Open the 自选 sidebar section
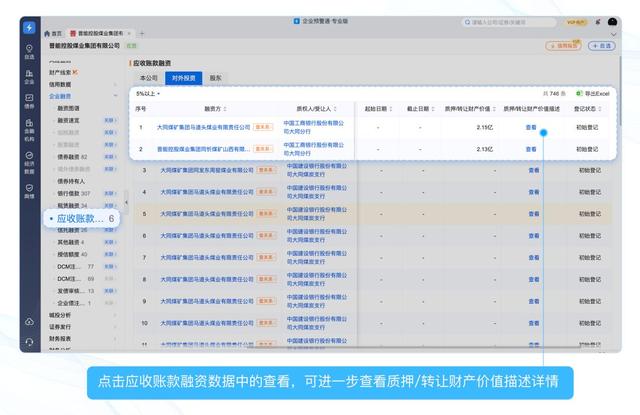The image size is (640, 415). pyautogui.click(x=29, y=50)
